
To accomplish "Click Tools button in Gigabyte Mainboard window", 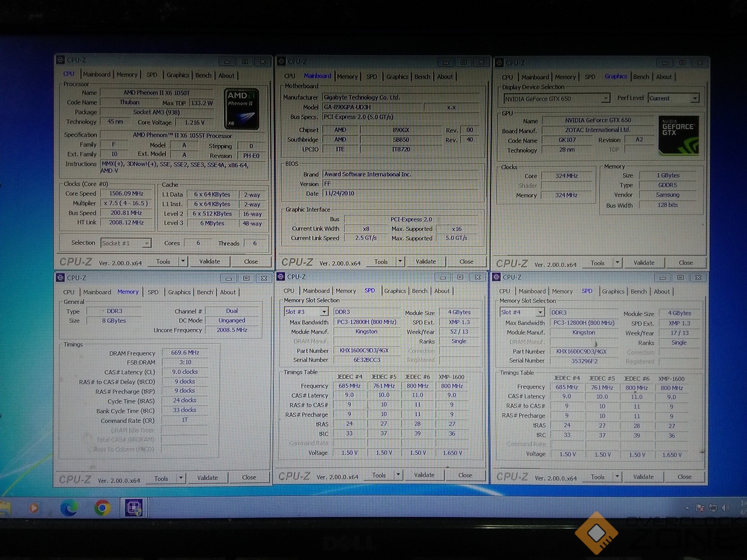I will point(381,262).
